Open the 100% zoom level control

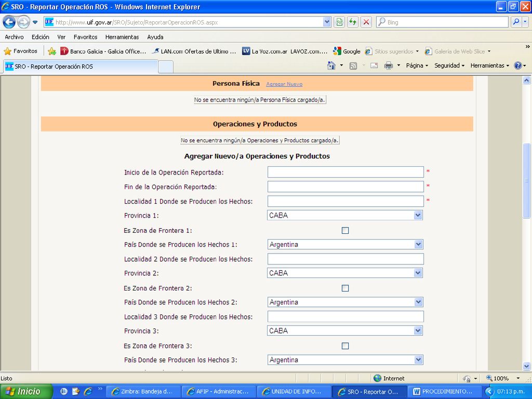point(503,378)
